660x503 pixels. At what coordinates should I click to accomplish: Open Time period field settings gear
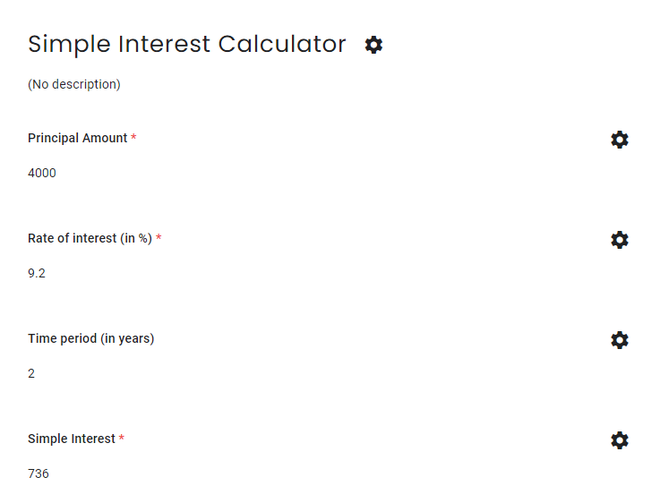[x=619, y=340]
